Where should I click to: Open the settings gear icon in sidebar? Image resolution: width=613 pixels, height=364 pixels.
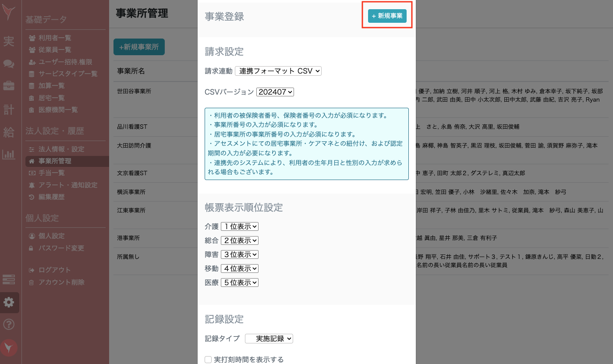(9, 302)
